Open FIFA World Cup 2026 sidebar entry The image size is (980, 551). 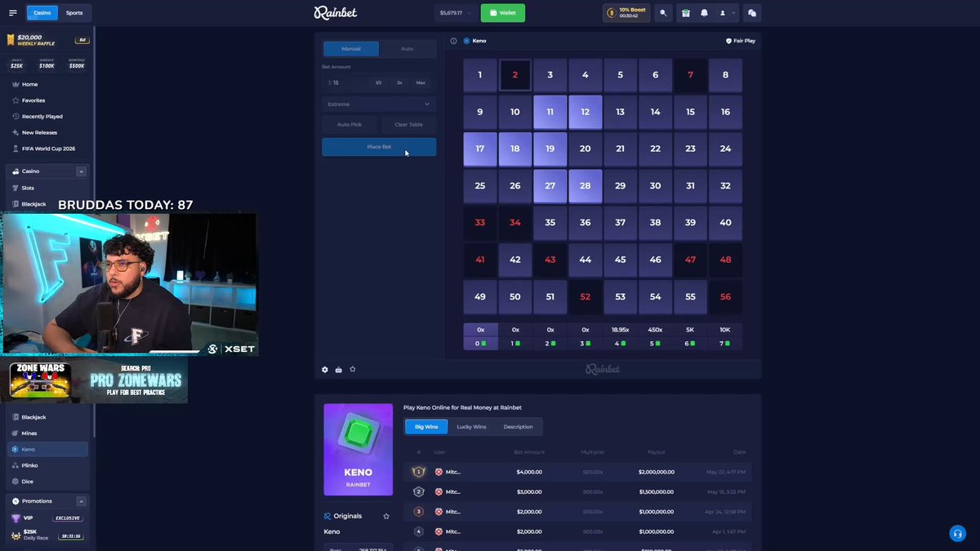[47, 149]
